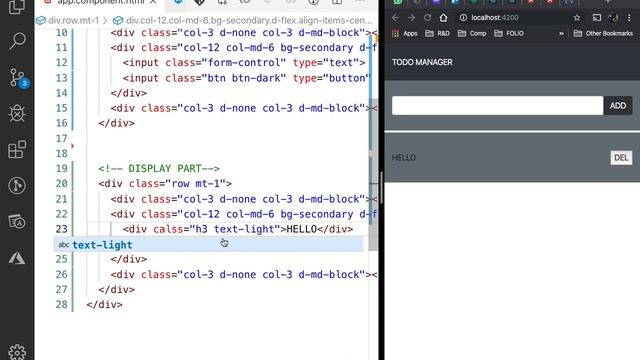View site information for localhost
This screenshot has height=360, width=640.
tap(463, 18)
